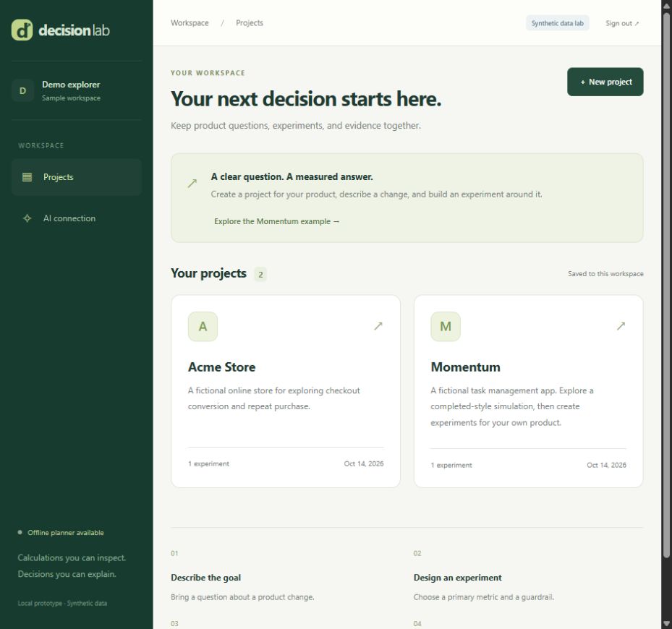Click the scrollbar up arrow
Viewport: 672px width, 629px height.
(x=667, y=5)
